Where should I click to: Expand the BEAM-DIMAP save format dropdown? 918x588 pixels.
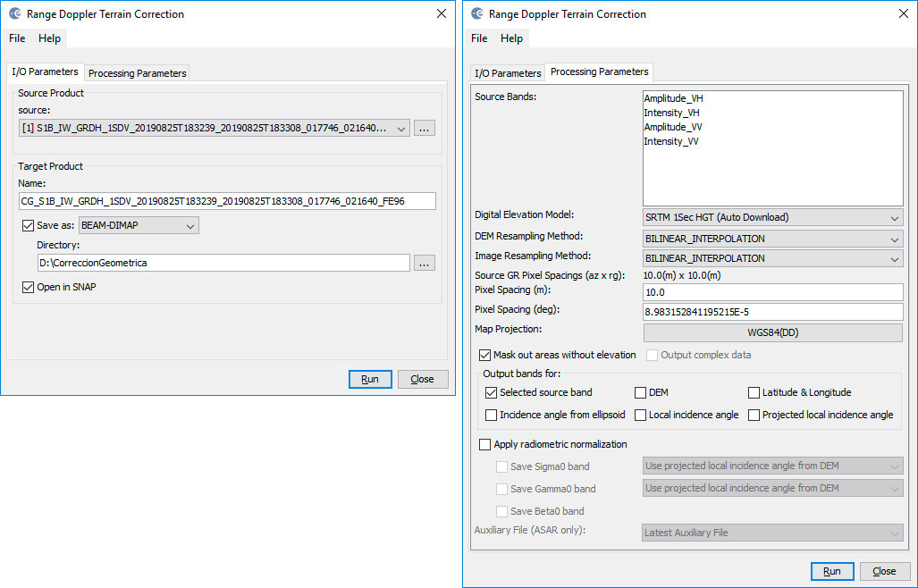coord(189,227)
